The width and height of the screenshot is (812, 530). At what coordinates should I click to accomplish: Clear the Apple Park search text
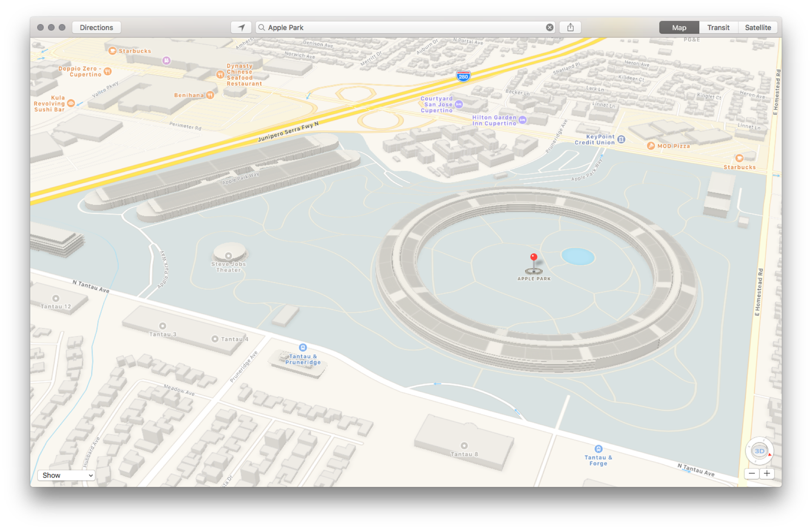pos(549,27)
